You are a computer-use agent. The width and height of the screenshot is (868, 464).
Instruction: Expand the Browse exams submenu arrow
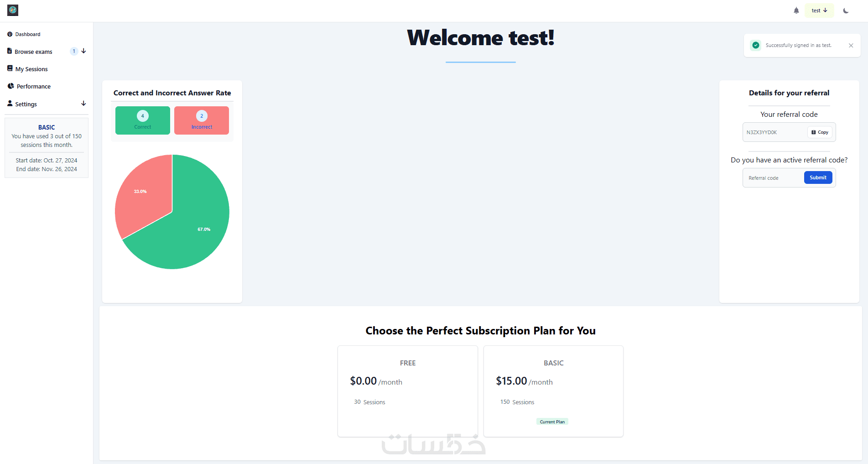point(83,51)
